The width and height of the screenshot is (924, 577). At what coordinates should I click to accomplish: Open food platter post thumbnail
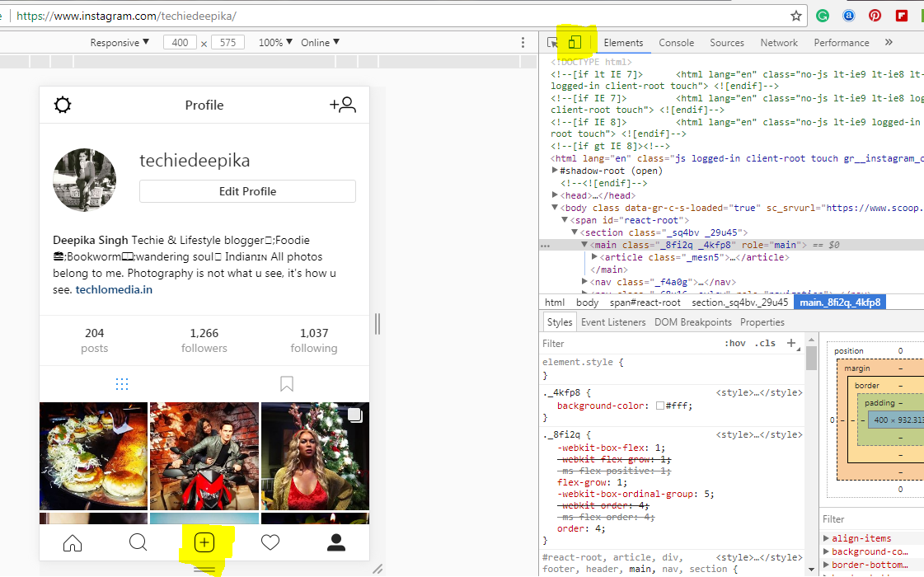tap(93, 456)
